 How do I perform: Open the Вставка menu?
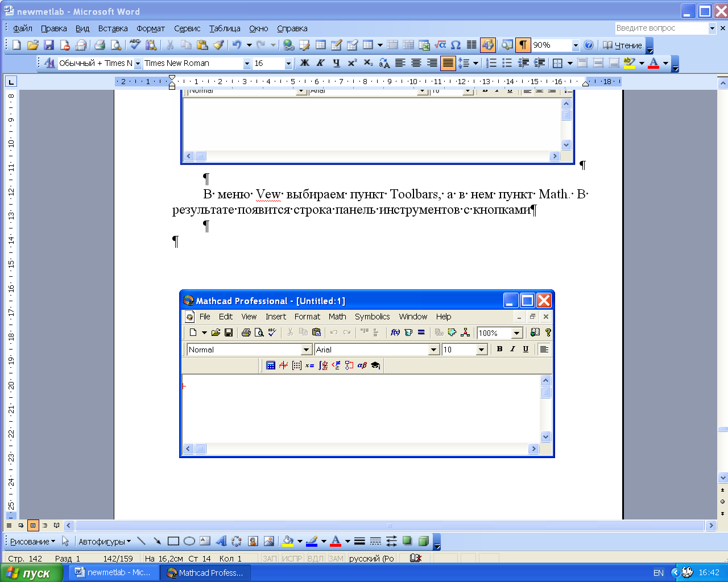(113, 28)
